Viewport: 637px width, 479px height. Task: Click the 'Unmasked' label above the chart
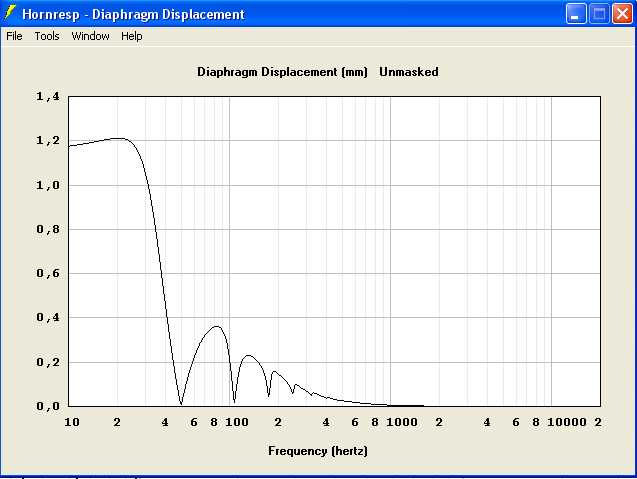point(409,72)
